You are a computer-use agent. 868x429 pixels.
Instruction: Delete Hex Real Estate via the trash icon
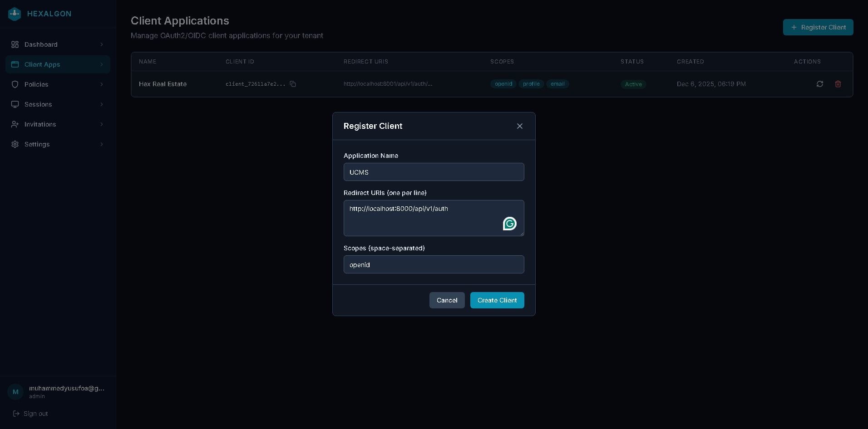click(x=838, y=84)
